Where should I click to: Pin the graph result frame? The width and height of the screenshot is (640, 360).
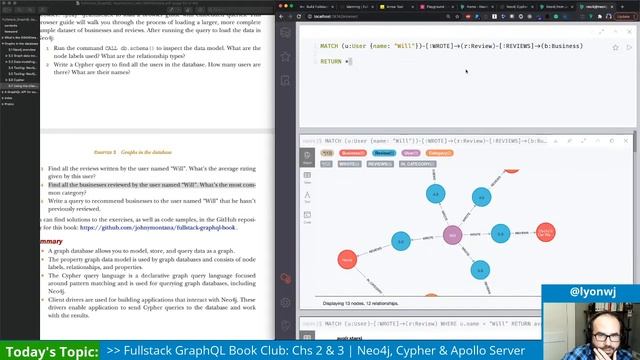[570, 141]
